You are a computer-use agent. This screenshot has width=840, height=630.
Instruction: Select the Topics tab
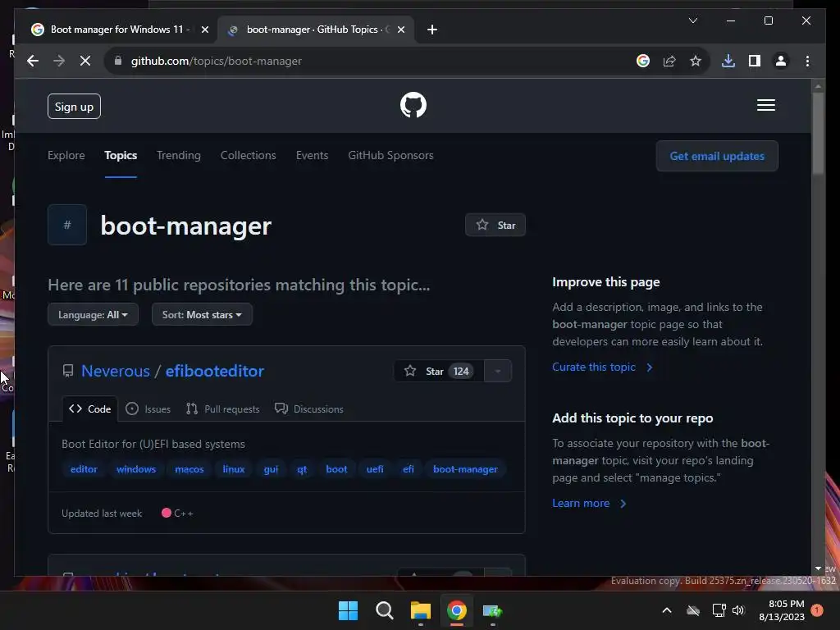(x=121, y=155)
